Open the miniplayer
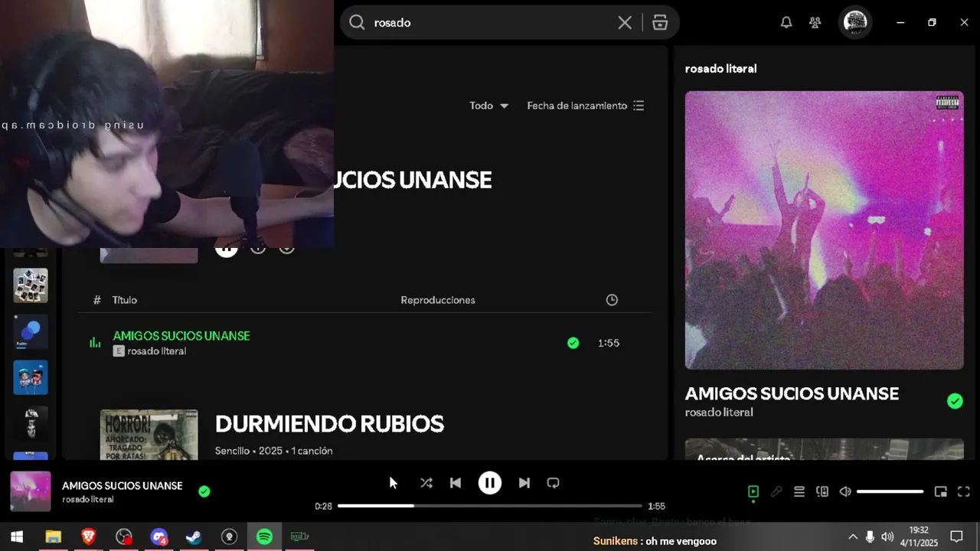 coord(941,492)
